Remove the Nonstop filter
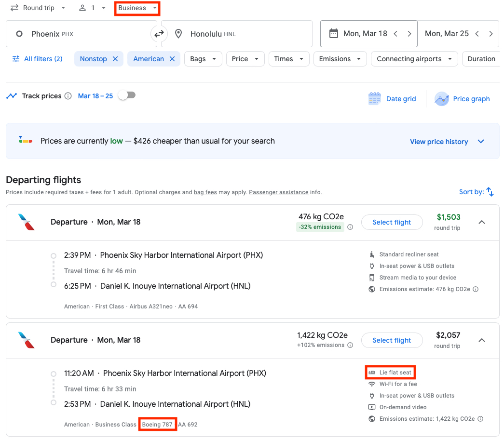The width and height of the screenshot is (504, 440). 115,58
